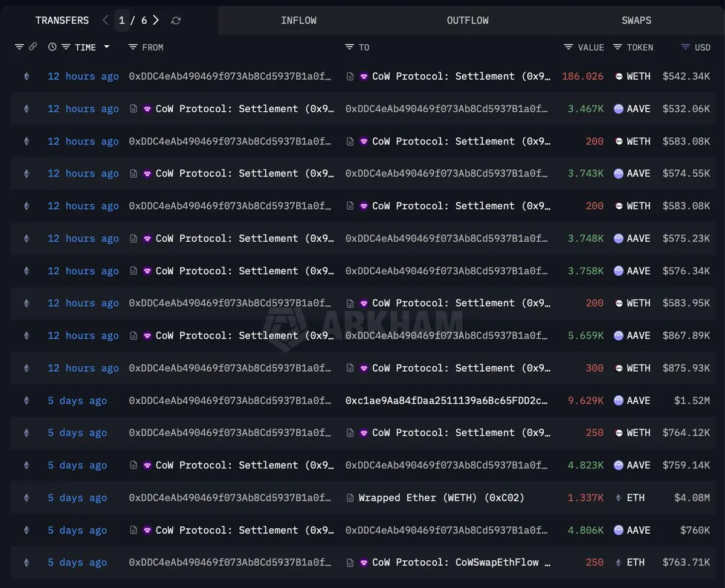Screen dimensions: 725x588
Task: Click the sender address in $1.52M row
Action: [230, 401]
